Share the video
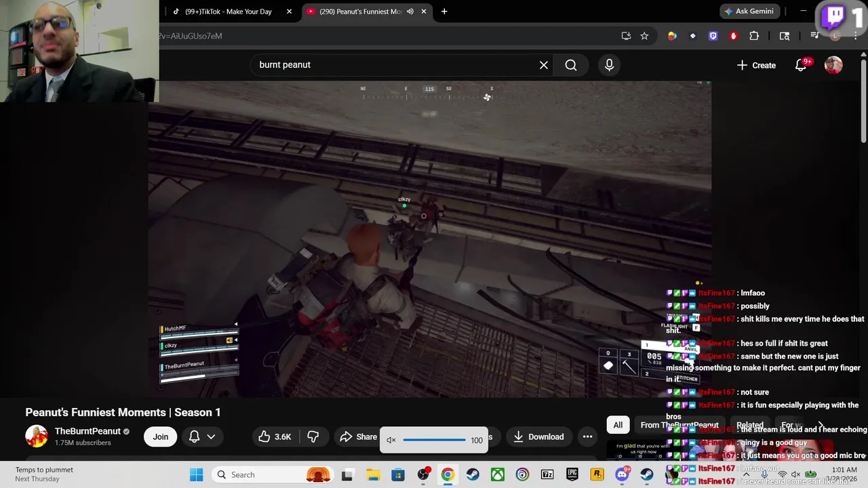This screenshot has height=488, width=868. tap(359, 436)
